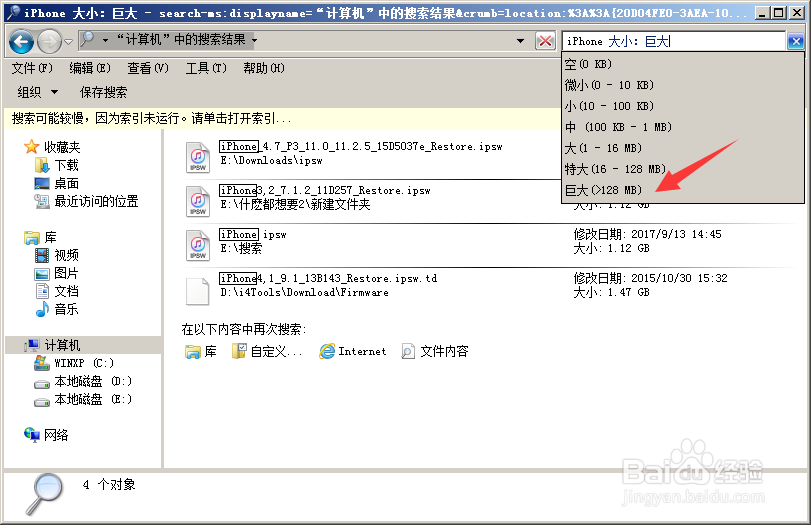This screenshot has width=811, height=525.
Task: Open 本地磁盘 (D:) drive
Action: (83, 381)
